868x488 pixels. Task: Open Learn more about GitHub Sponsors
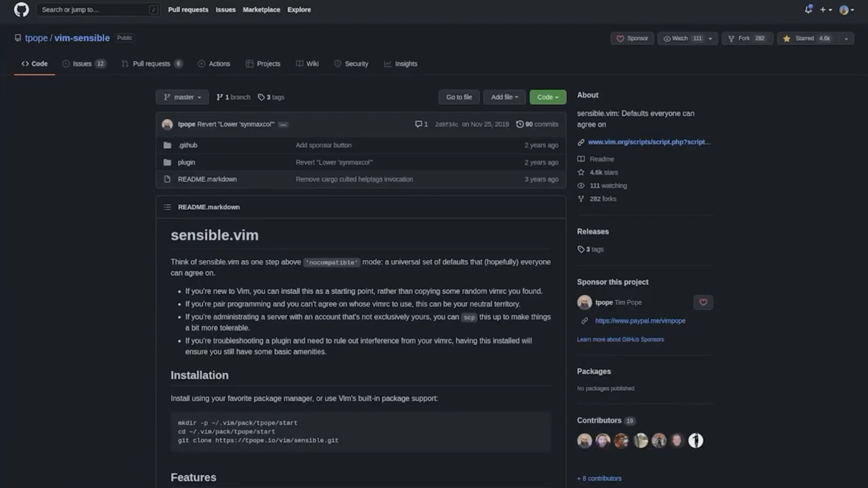pyautogui.click(x=620, y=339)
